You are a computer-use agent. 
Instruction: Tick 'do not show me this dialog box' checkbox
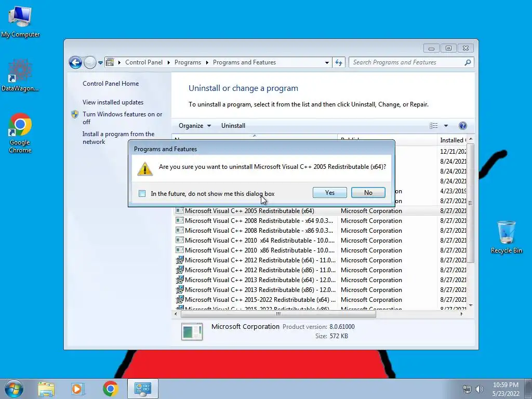142,194
